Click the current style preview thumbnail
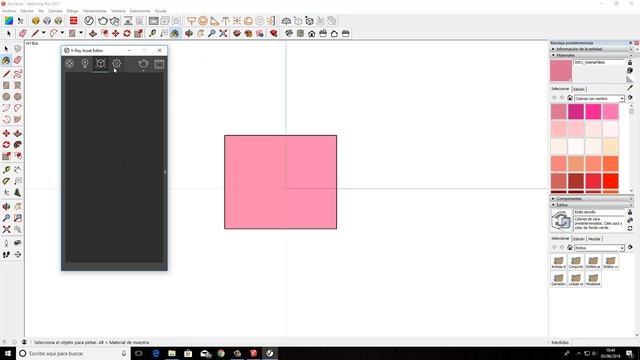 click(561, 221)
